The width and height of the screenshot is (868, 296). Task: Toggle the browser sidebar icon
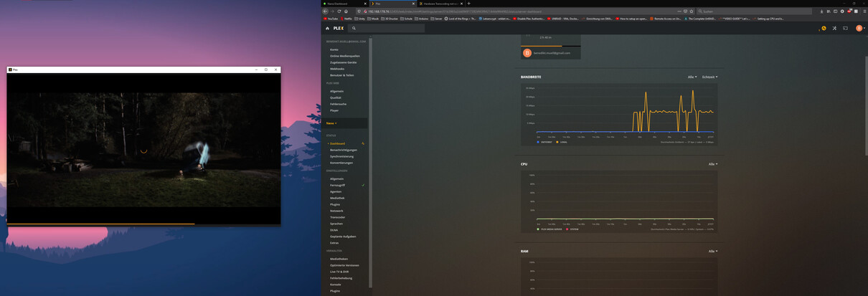835,11
